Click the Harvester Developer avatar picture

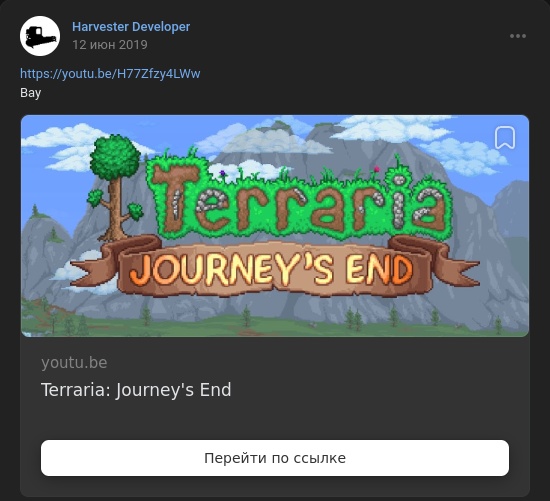coord(40,36)
